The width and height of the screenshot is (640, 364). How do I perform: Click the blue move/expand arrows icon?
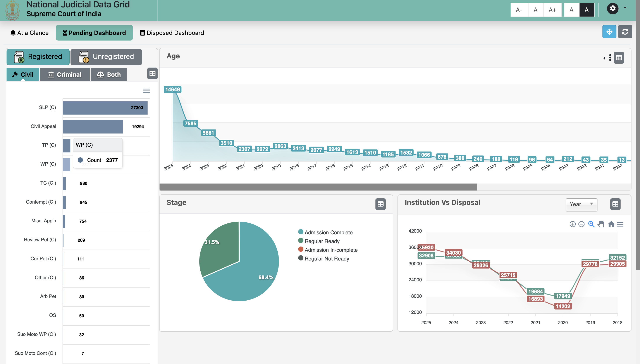[x=609, y=32]
